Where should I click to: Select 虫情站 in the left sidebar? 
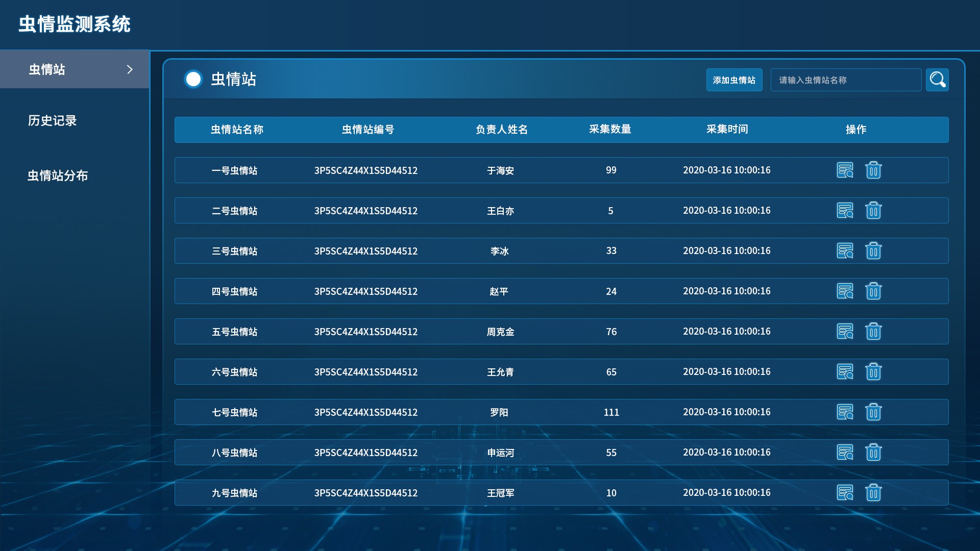[x=47, y=69]
